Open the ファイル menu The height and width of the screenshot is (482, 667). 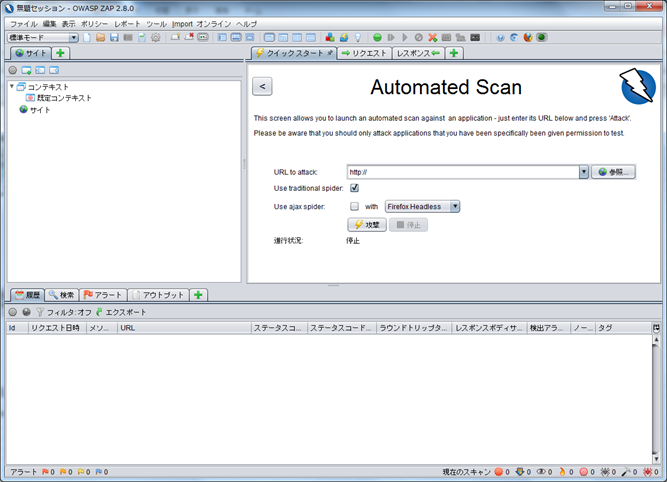coord(24,24)
